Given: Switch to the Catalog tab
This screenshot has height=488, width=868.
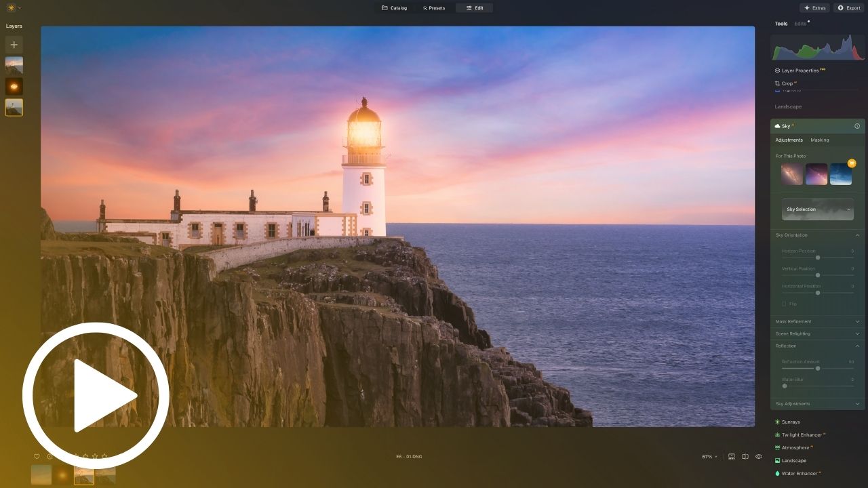Looking at the screenshot, I should 394,8.
